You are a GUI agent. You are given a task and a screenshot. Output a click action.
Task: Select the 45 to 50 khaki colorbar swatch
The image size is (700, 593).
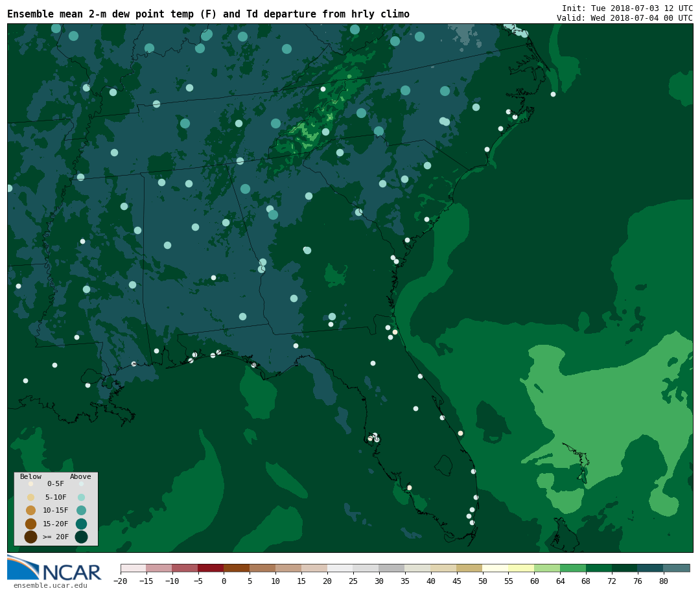pos(470,568)
